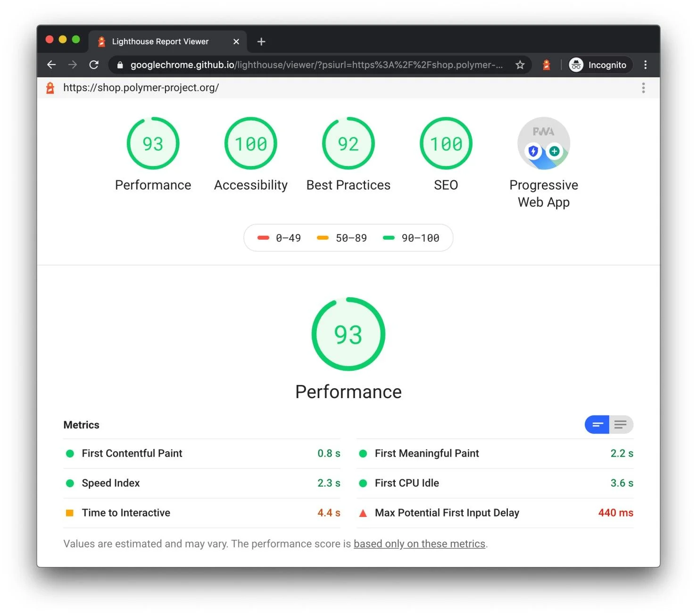Click Lighthouse logo beside report URL
This screenshot has height=616, width=697.
(50, 88)
